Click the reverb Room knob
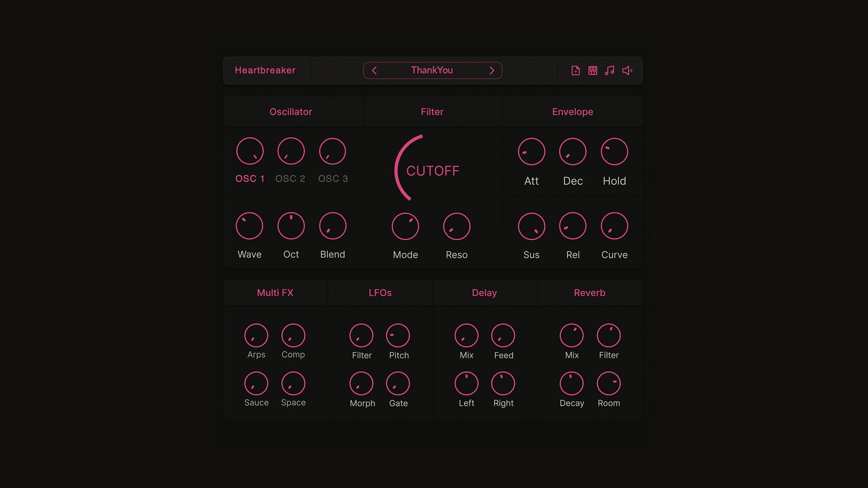 pos(609,384)
